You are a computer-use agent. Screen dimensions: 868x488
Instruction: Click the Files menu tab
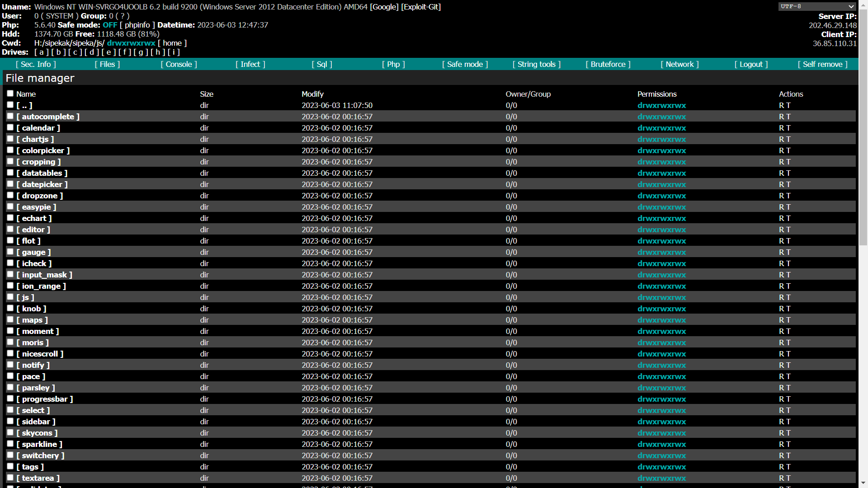coord(107,64)
